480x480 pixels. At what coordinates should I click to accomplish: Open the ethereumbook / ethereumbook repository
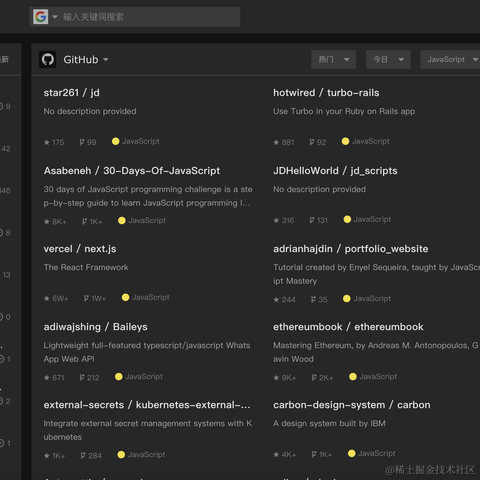[348, 327]
